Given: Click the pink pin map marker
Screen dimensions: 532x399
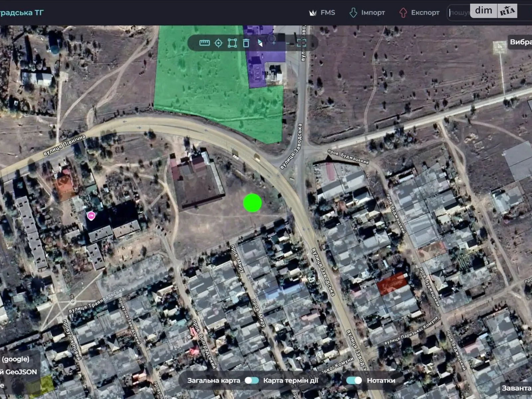Looking at the screenshot, I should [91, 216].
